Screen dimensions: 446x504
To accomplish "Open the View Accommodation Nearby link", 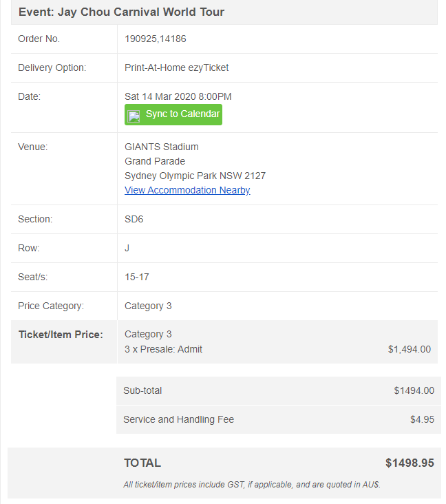I will 187,190.
